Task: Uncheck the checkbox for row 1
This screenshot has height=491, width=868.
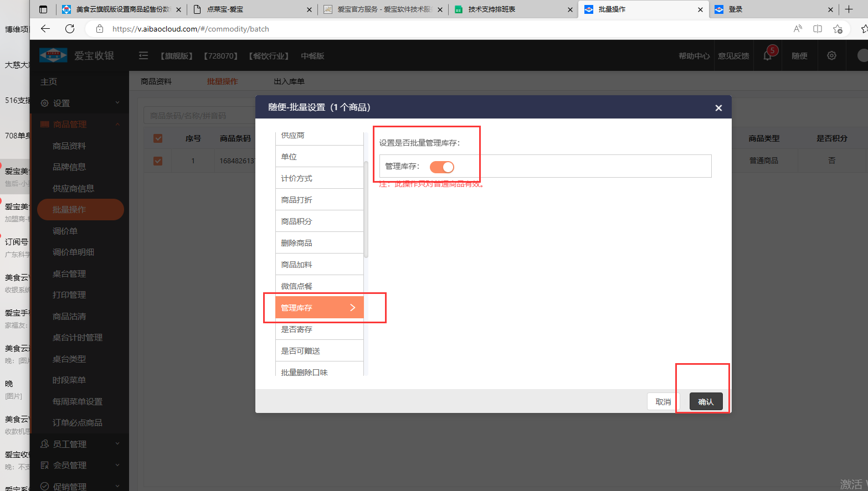Action: coord(158,161)
